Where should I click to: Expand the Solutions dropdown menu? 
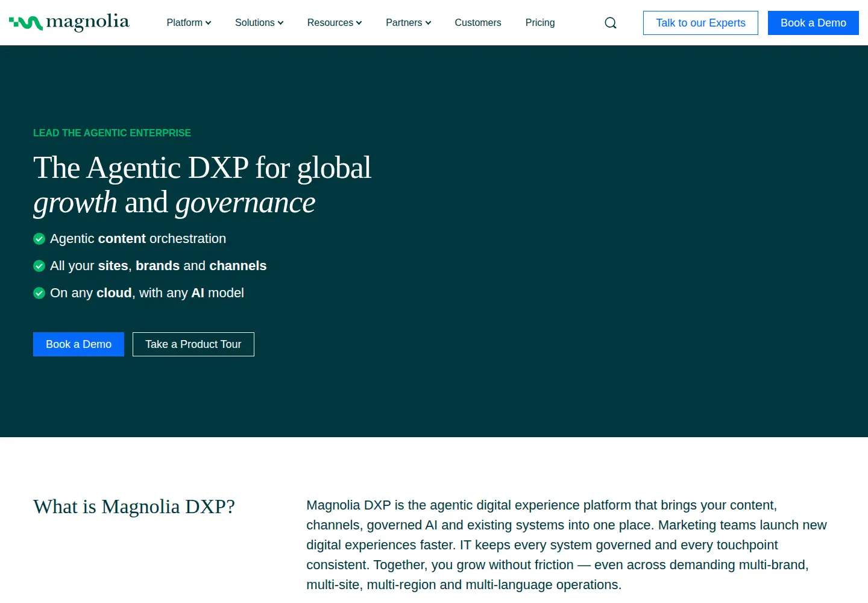[x=259, y=23]
